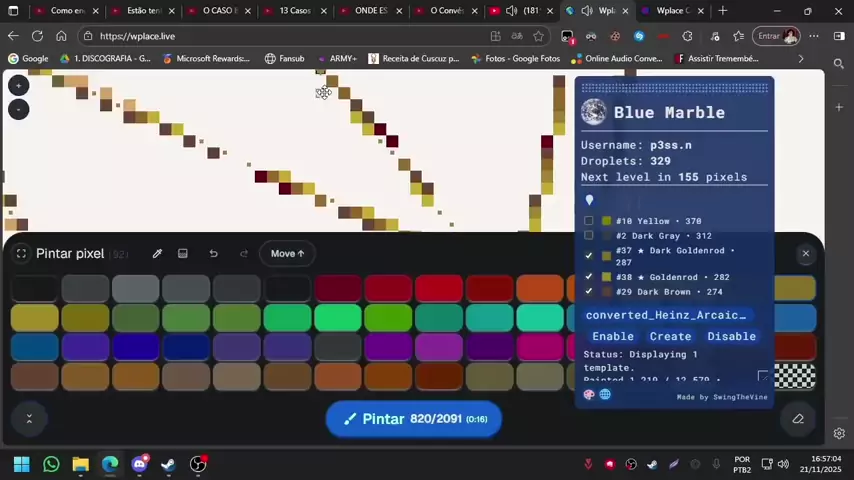Open the palette icon in Blue Marble footer
The width and height of the screenshot is (854, 480).
589,394
